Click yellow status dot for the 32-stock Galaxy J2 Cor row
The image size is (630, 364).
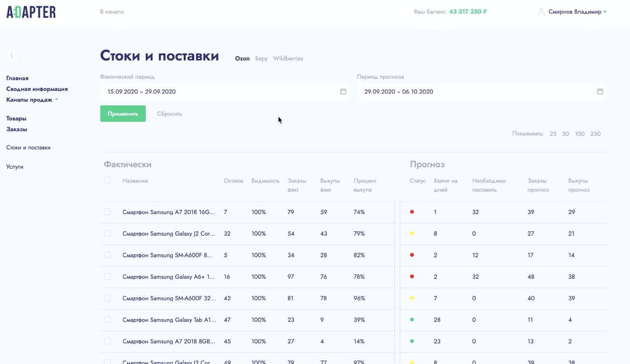point(412,234)
